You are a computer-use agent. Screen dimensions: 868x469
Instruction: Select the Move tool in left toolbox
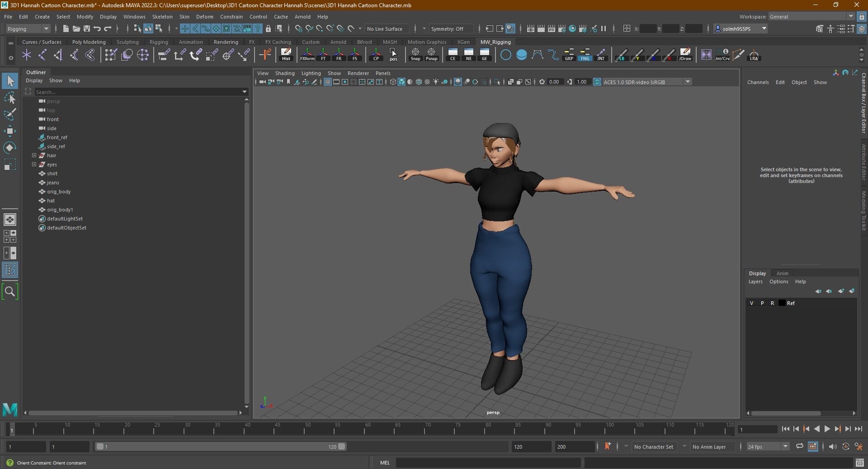click(9, 131)
